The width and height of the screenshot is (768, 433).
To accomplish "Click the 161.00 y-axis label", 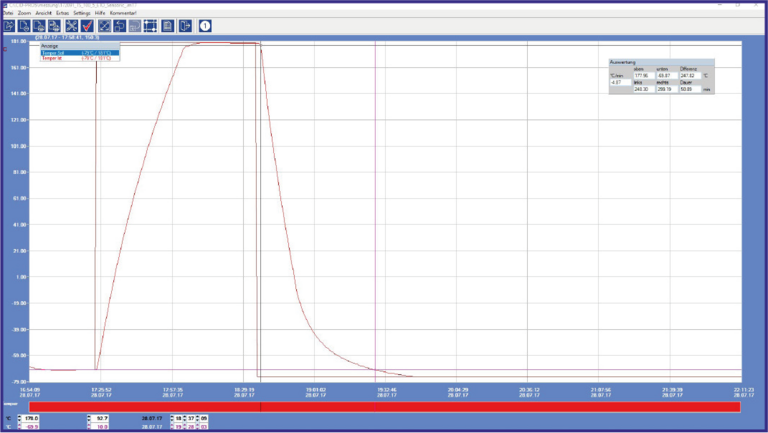I will pyautogui.click(x=19, y=68).
